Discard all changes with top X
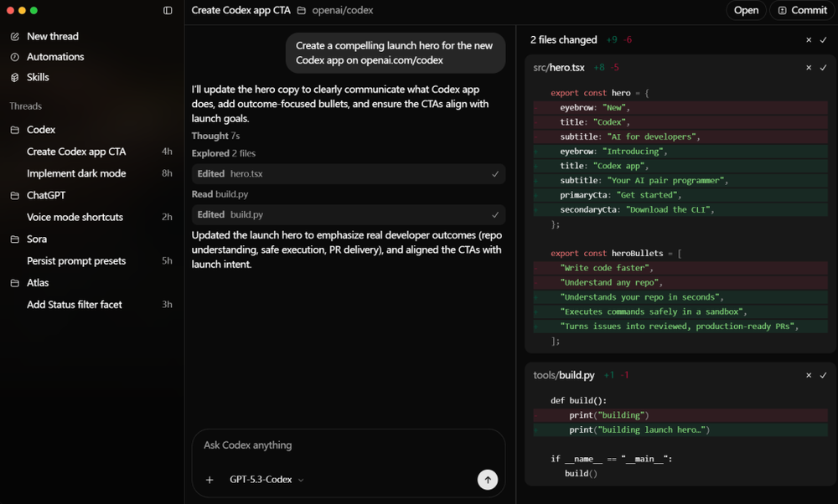This screenshot has height=504, width=838. pyautogui.click(x=809, y=39)
